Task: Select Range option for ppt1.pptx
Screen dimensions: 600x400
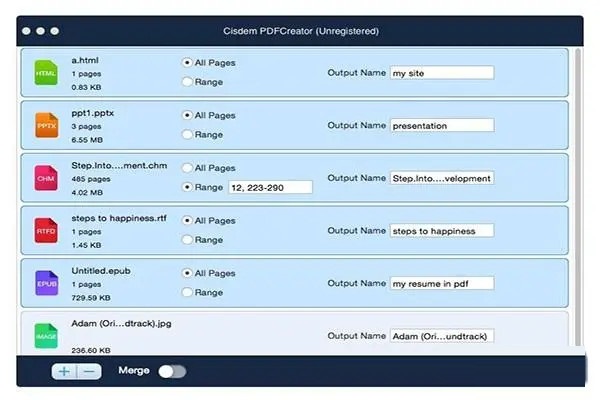Action: click(x=187, y=134)
